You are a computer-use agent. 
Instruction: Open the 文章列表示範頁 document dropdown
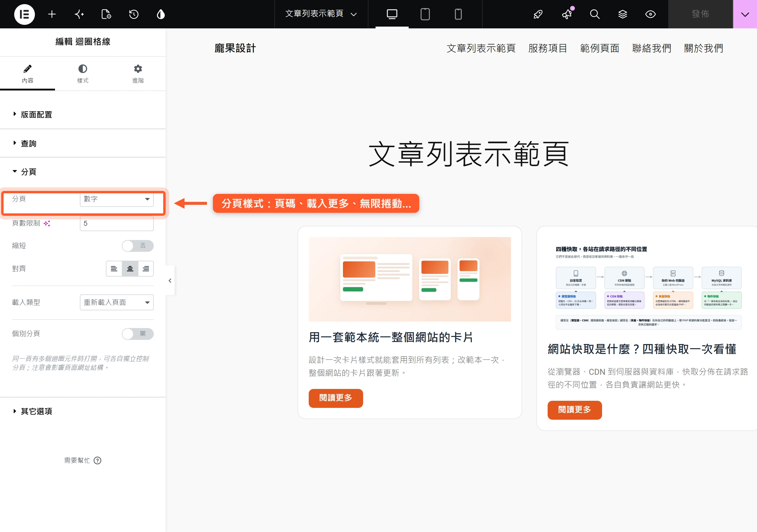point(321,14)
